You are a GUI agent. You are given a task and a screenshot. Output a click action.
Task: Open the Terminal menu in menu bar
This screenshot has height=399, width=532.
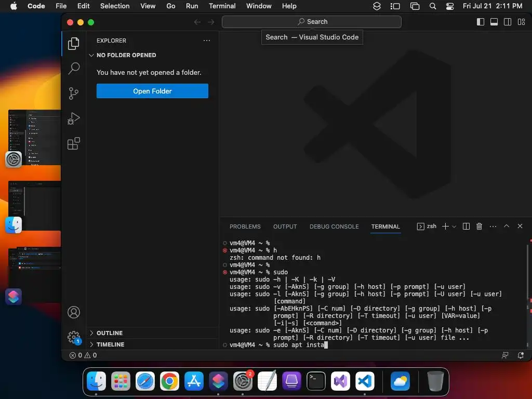coord(222,6)
